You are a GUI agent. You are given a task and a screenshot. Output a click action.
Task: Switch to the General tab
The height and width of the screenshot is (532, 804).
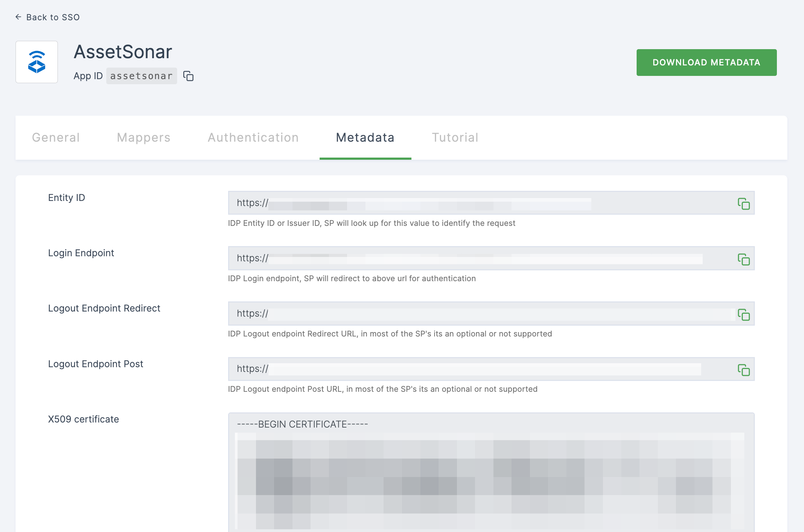[56, 137]
